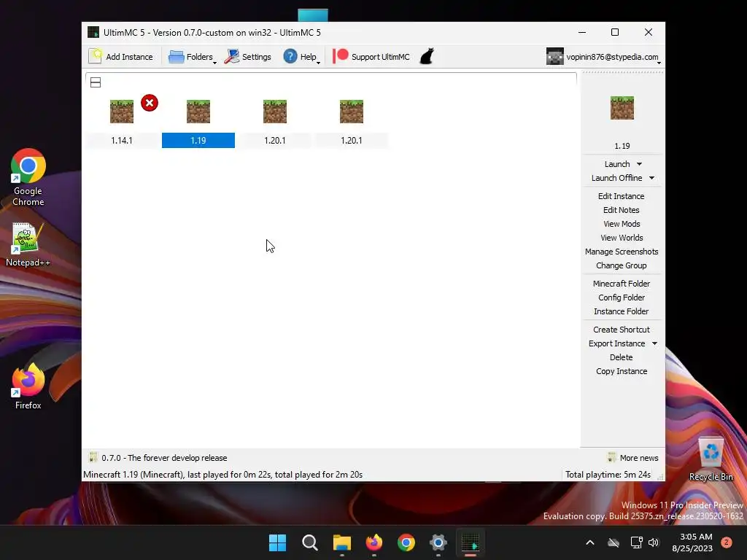This screenshot has width=747, height=560.
Task: Click the 1.19 name button in side panel
Action: [x=622, y=146]
